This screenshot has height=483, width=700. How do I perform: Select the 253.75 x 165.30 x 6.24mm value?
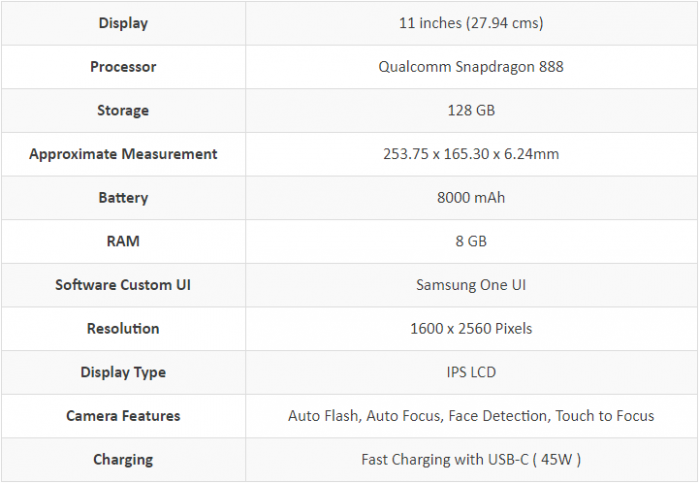(x=471, y=154)
